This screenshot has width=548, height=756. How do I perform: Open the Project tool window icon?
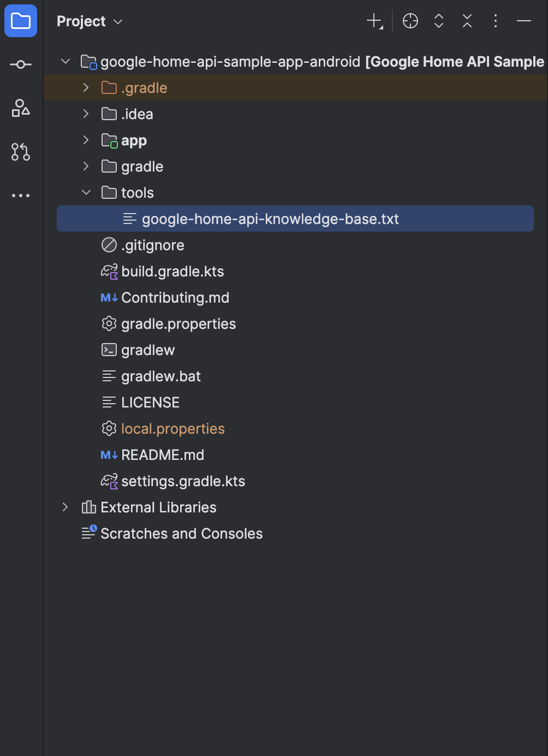click(20, 21)
